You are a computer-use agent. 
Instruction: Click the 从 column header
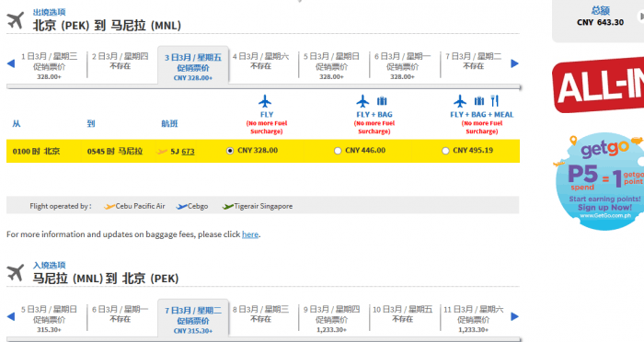(17, 123)
